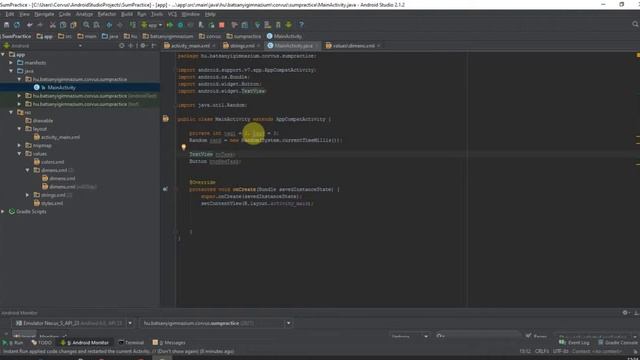Click the Debug app bug icon
This screenshot has height=360, width=640.
point(180,25)
